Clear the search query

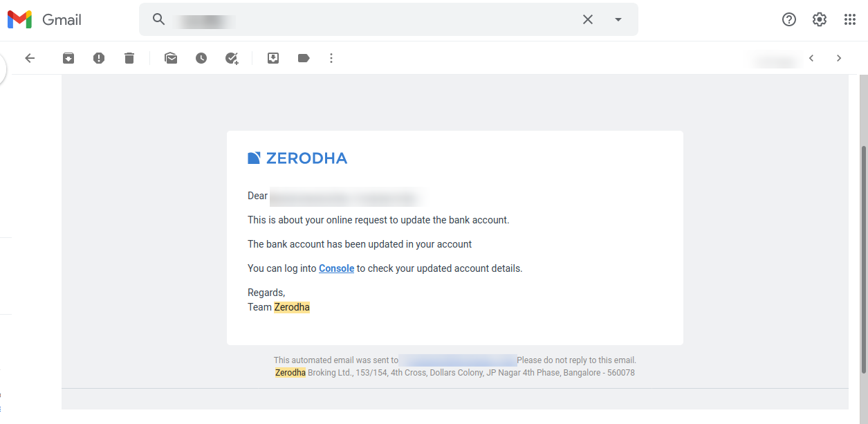coord(588,19)
